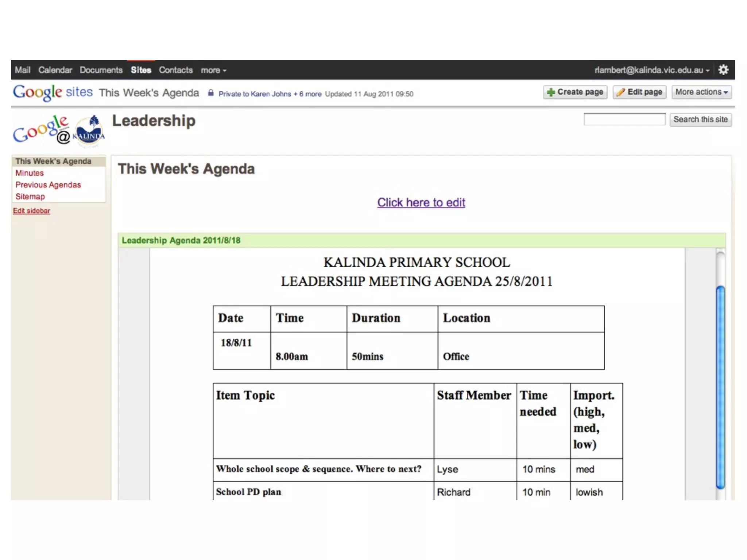Screen dimensions: 747x560
Task: Click the Google@Kalinda site logo
Action: [59, 131]
